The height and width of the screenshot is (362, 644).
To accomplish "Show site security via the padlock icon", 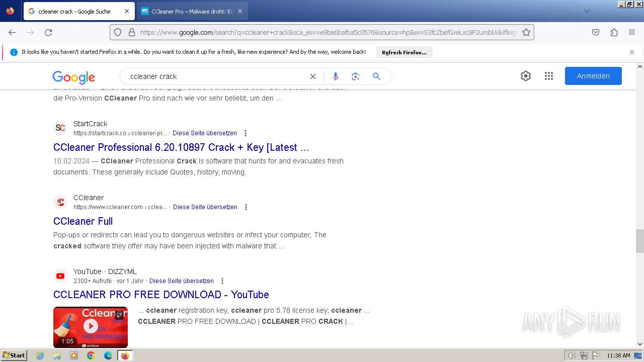I will [132, 32].
